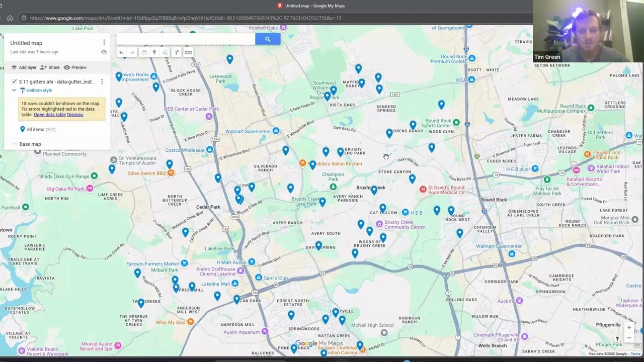The width and height of the screenshot is (644, 362).
Task: Click the Round Rock Sports Center icon
Action: pyautogui.click(x=456, y=123)
